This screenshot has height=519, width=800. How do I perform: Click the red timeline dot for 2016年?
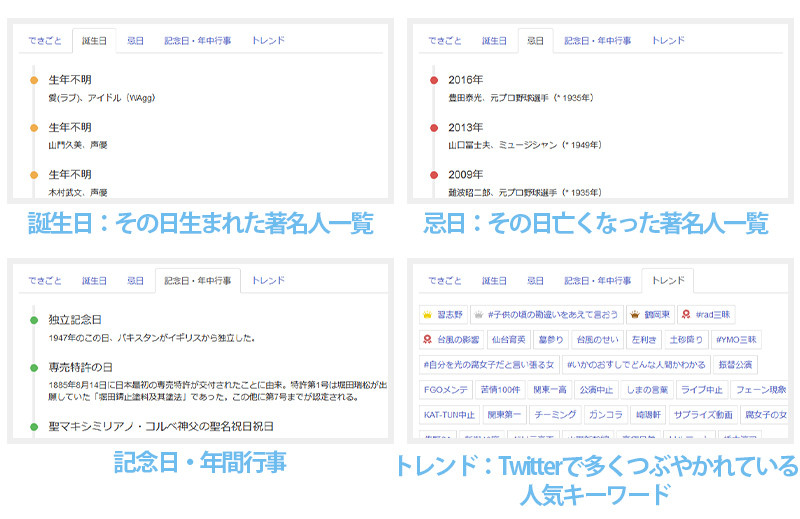(x=433, y=80)
